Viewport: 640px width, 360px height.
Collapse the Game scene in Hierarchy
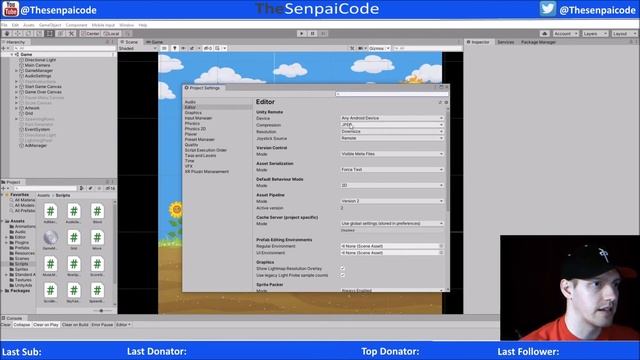coord(12,54)
